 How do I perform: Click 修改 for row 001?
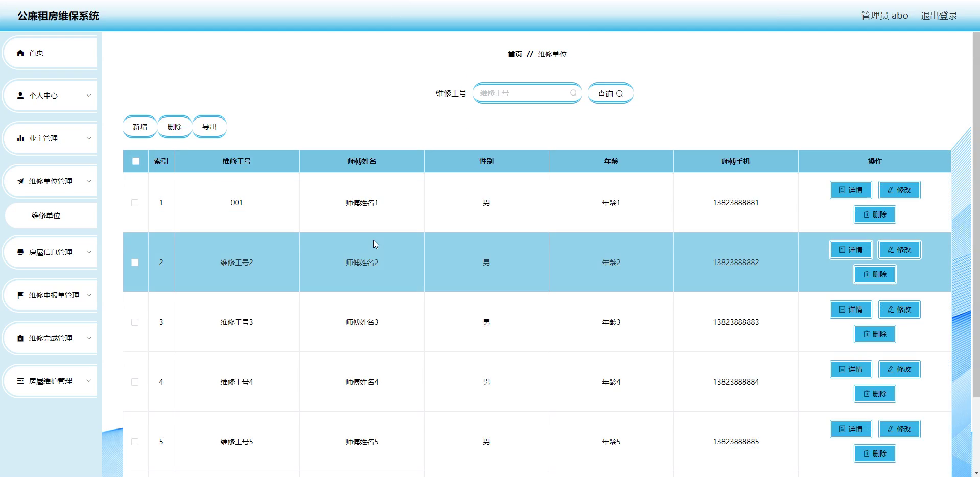(x=899, y=190)
